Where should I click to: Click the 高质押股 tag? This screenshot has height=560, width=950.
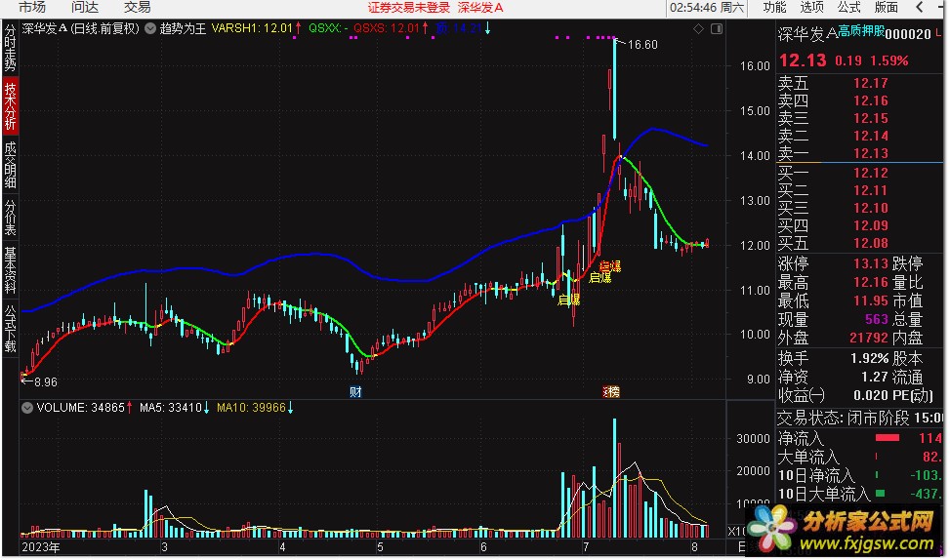861,31
